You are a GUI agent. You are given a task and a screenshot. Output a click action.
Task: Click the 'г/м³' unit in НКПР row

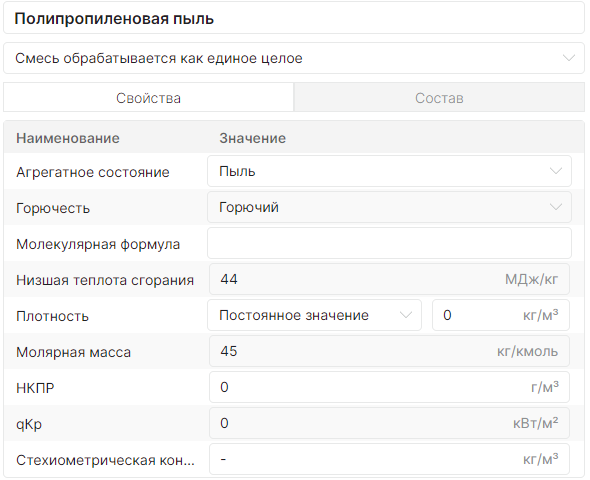click(x=544, y=387)
